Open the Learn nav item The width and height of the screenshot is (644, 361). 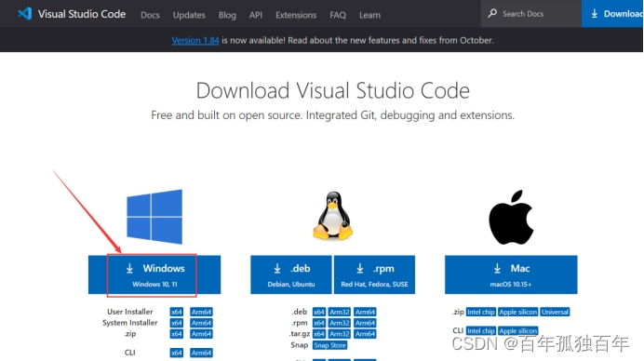tap(369, 15)
